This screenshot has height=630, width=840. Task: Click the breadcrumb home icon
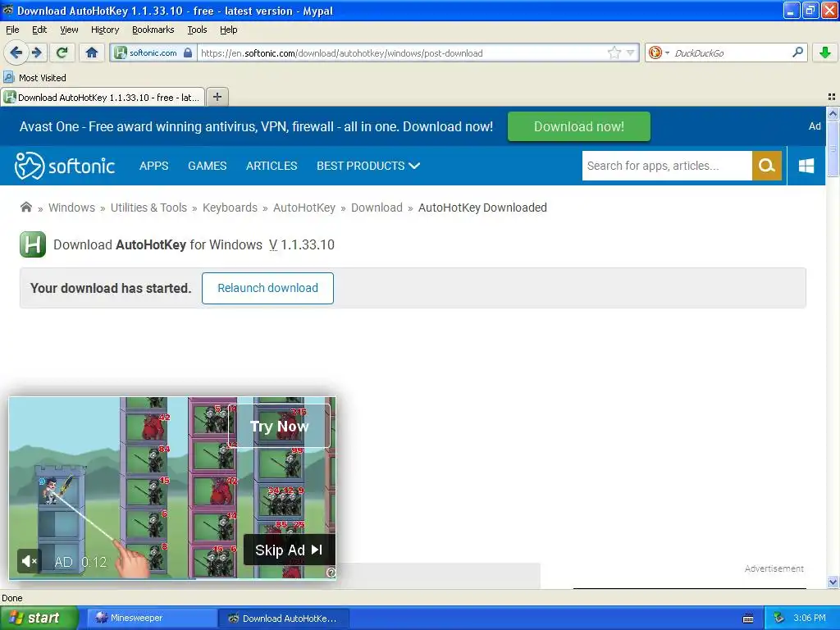point(25,207)
